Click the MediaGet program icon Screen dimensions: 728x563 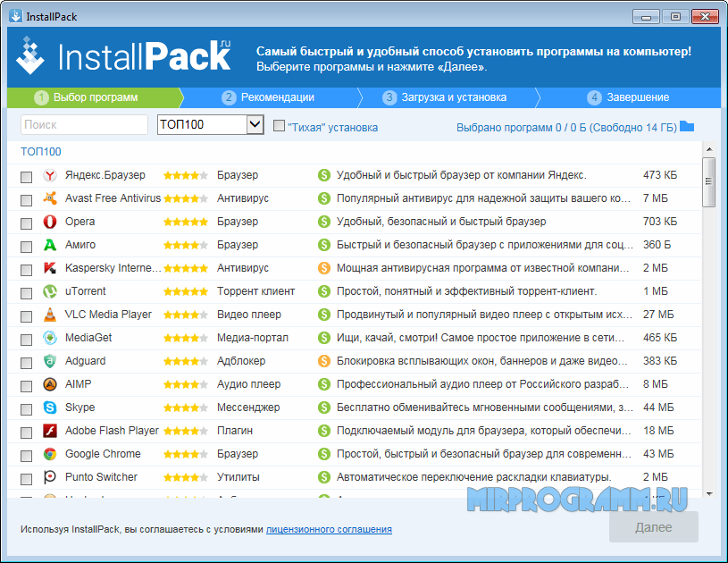50,338
